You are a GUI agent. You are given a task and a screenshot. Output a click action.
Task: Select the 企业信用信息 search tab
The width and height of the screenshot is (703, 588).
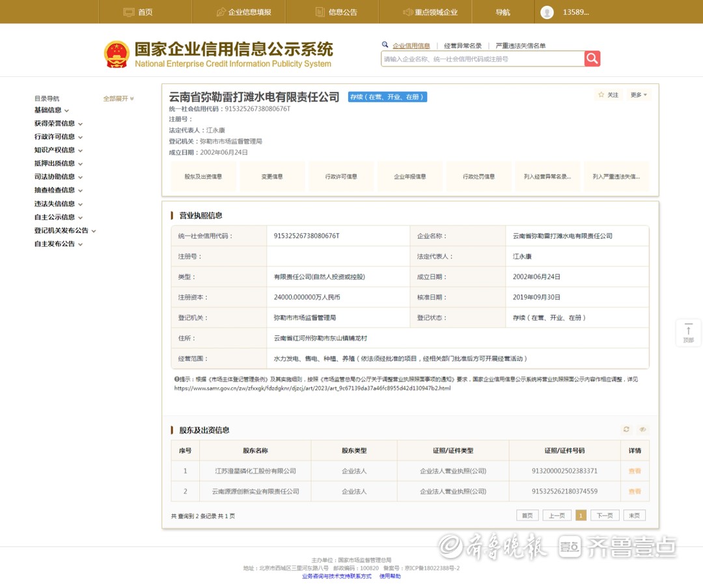[411, 46]
